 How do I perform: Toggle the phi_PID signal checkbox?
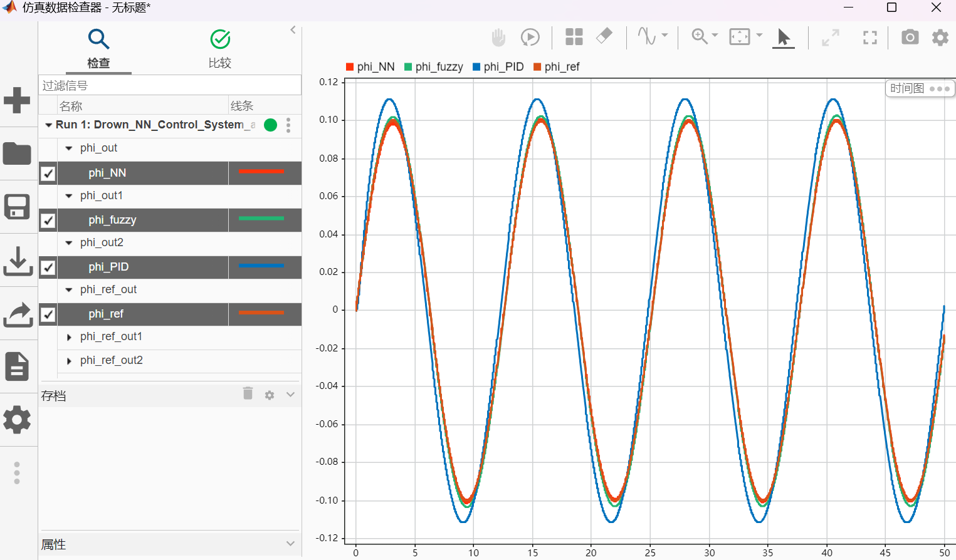pyautogui.click(x=48, y=267)
